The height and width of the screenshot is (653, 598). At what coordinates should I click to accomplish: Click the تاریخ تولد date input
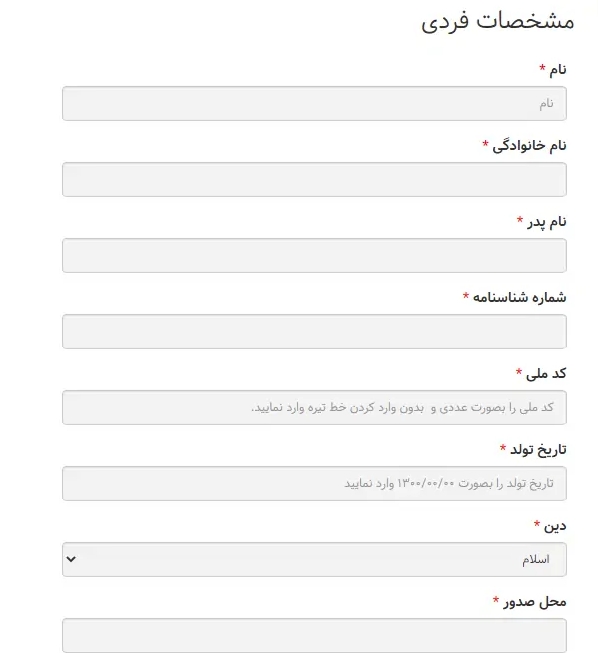click(x=314, y=484)
